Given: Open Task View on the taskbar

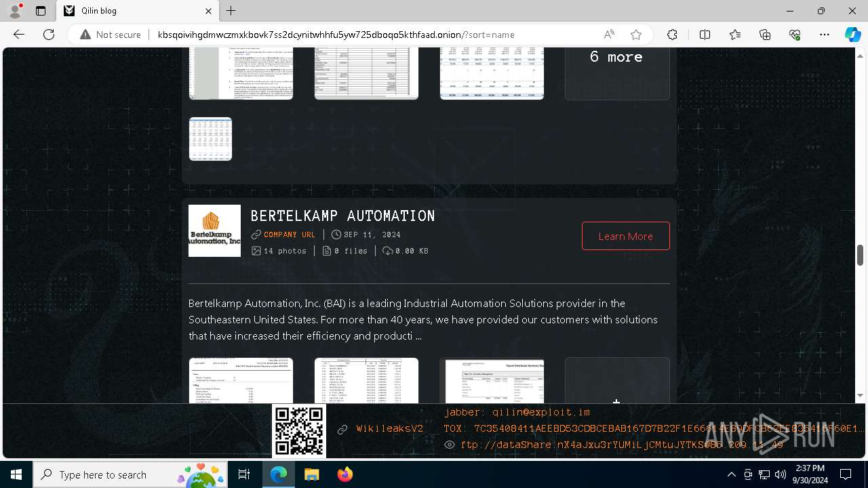Looking at the screenshot, I should pos(244,474).
